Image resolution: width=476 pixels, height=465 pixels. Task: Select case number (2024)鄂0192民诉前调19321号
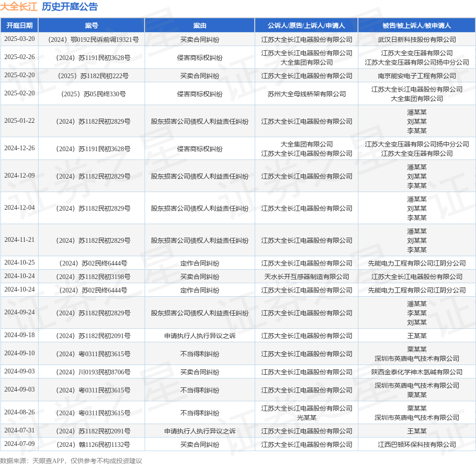[x=93, y=40]
